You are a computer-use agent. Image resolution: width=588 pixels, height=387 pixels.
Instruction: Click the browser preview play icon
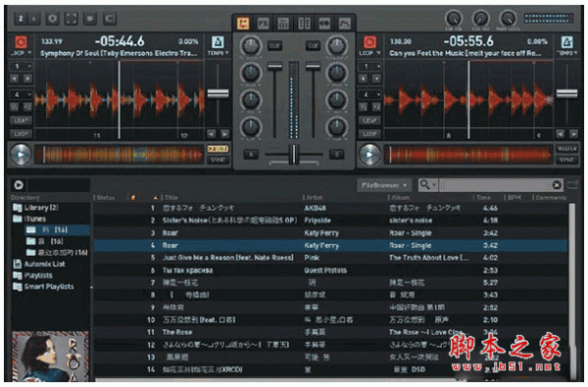[x=19, y=185]
